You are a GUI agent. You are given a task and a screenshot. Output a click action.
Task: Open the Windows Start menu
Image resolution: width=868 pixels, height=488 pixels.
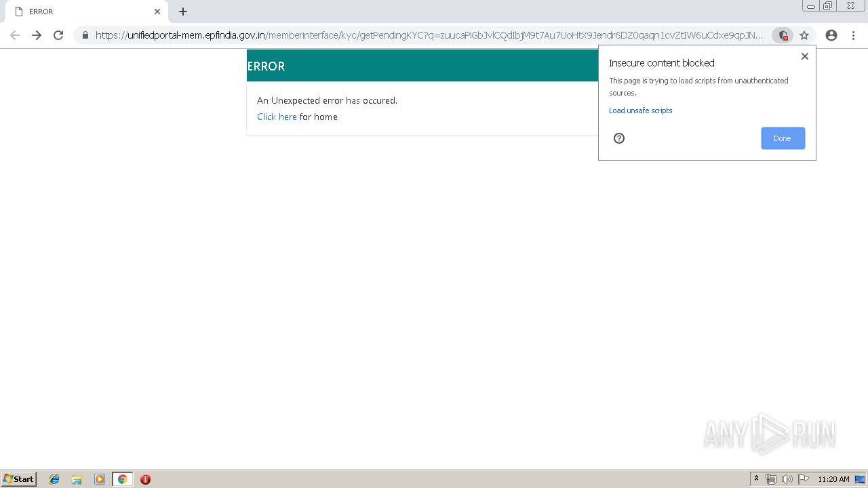click(x=19, y=479)
